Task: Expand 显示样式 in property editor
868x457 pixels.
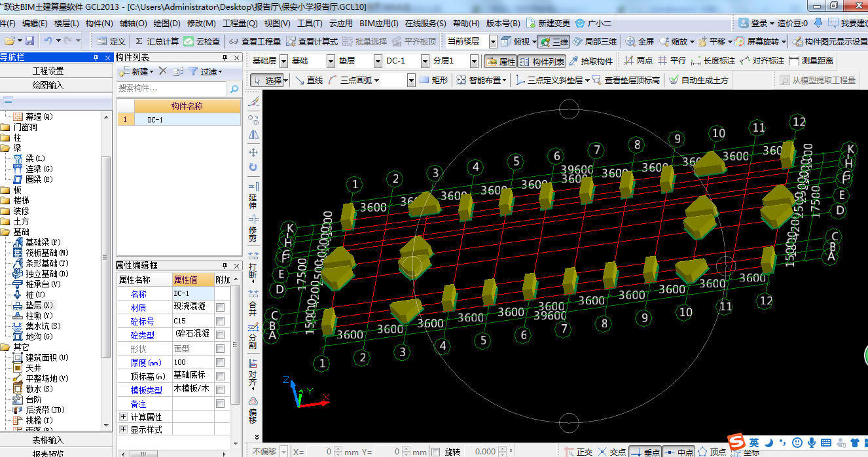Action: 123,430
